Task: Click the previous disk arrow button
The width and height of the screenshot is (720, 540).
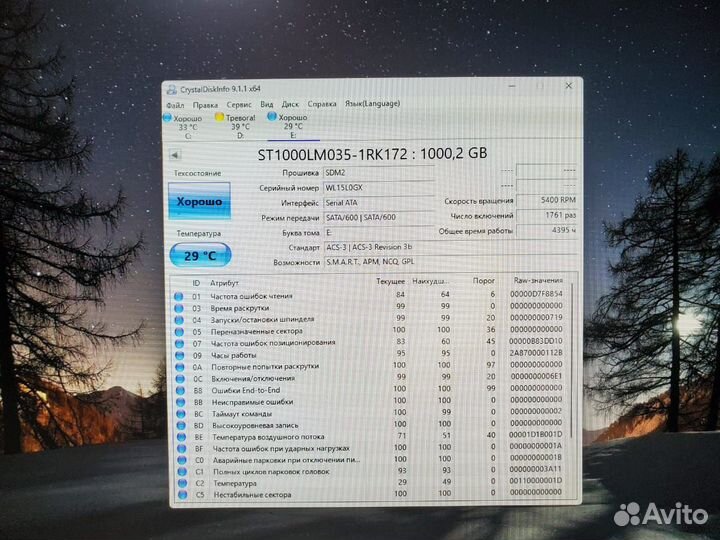Action: (x=175, y=155)
